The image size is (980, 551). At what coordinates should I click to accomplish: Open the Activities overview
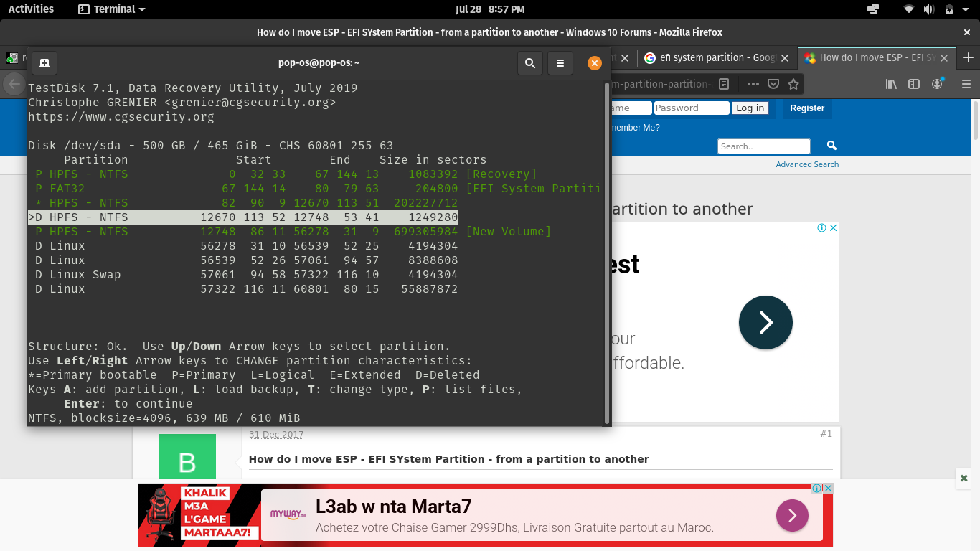tap(31, 9)
